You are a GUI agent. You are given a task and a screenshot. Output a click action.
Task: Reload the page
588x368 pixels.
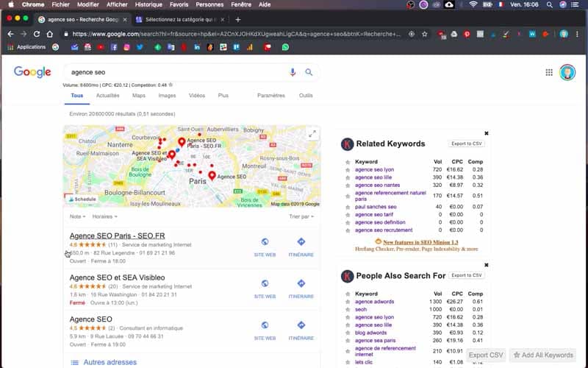click(36, 34)
